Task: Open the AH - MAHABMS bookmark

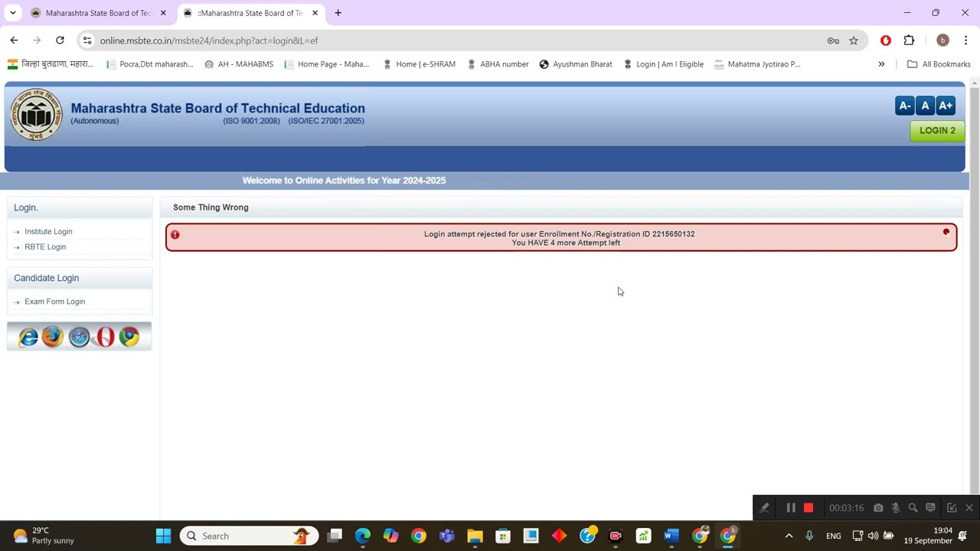Action: [x=239, y=64]
